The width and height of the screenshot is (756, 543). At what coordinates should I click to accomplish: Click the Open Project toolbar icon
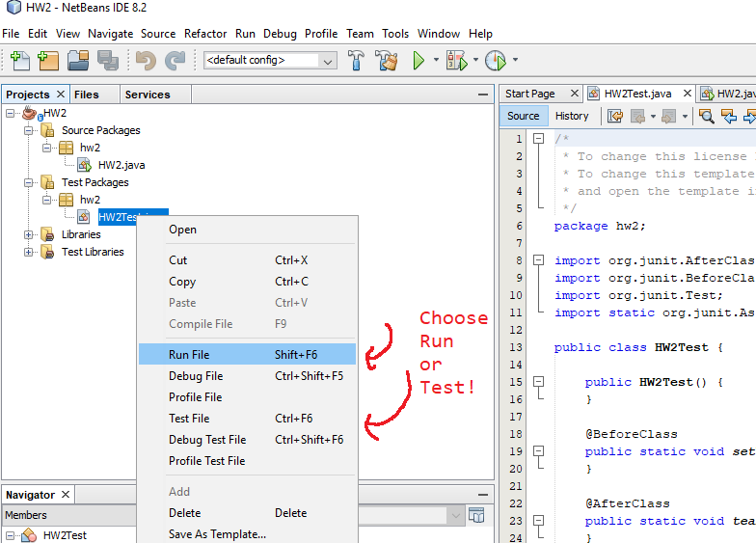point(78,60)
